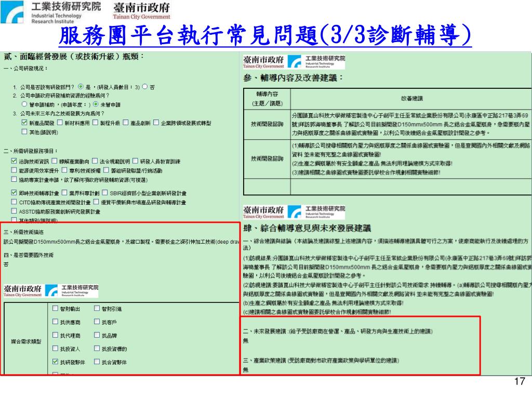Check the 找品牌 checkbox

pyautogui.click(x=97, y=335)
